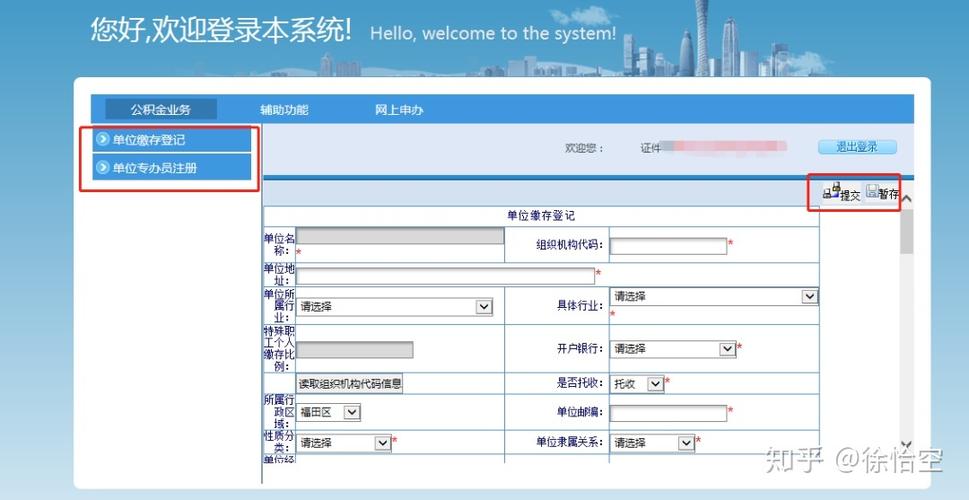969x500 pixels.
Task: Click the 特殊职工个人缴存比例 field
Action: tap(355, 350)
